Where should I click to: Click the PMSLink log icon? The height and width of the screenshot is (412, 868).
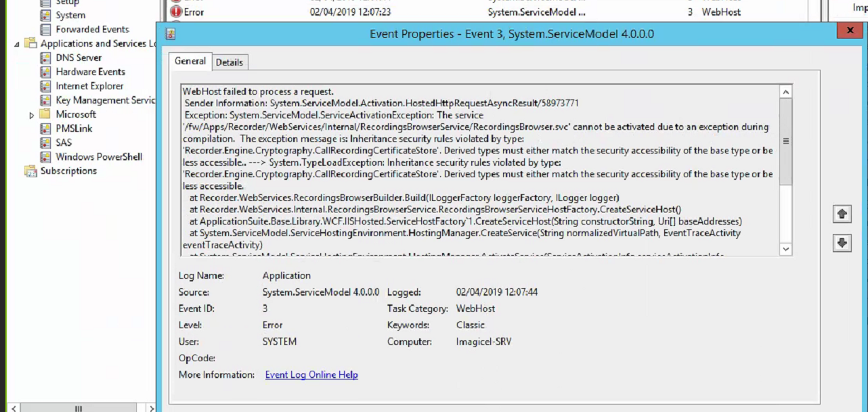(45, 129)
